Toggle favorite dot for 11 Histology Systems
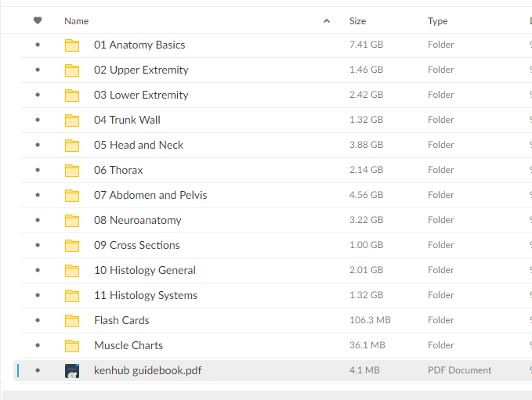532x400 pixels. pyautogui.click(x=38, y=296)
